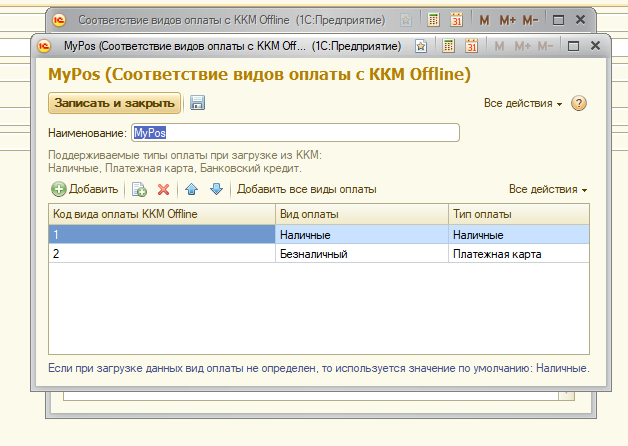The width and height of the screenshot is (628, 446).
Task: Select Наличные in the Вид оплаты column
Action: [362, 234]
